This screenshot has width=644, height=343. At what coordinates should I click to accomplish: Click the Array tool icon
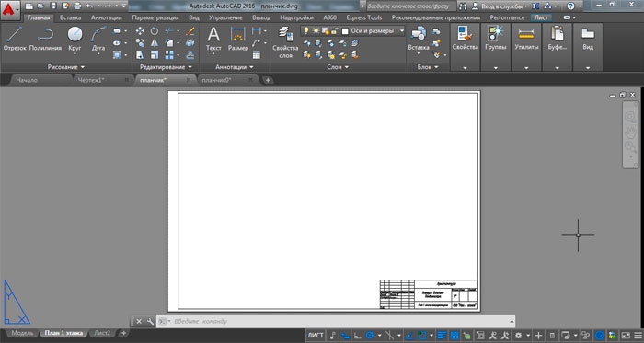[x=168, y=55]
